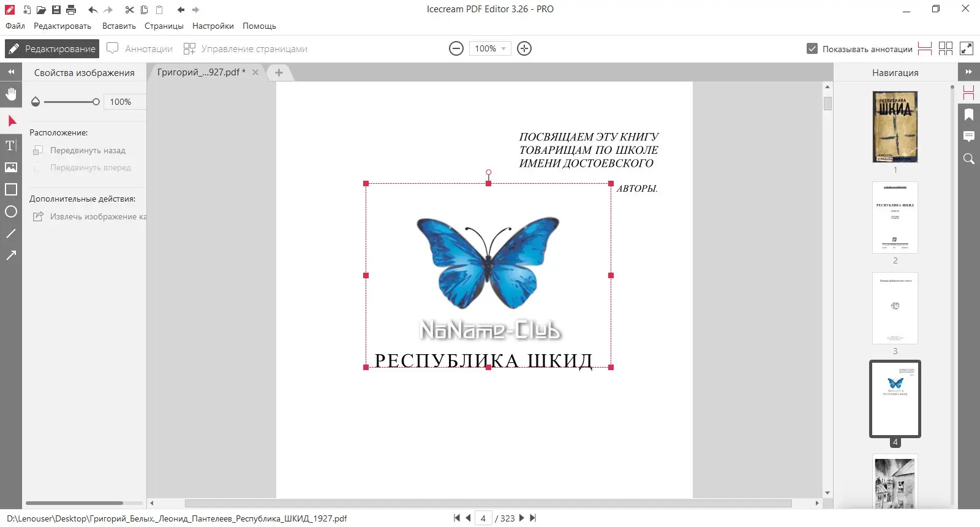Click the page number field showing 4

483,518
